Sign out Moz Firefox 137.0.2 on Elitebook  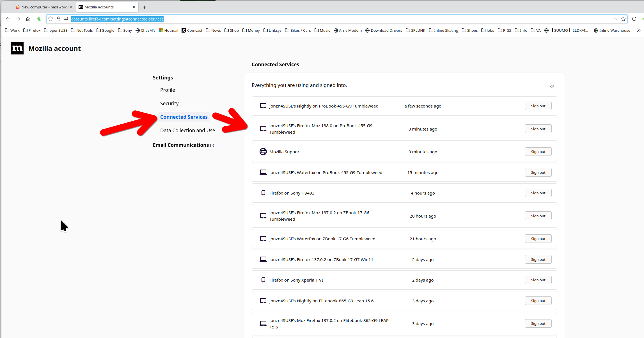pos(538,323)
